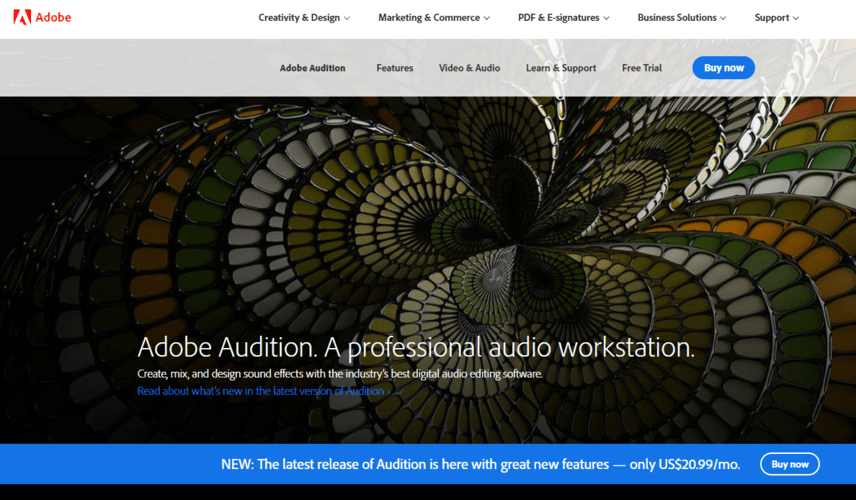Expand the PDF & E-signatures chevron
Image resolution: width=856 pixels, height=500 pixels.
[606, 18]
